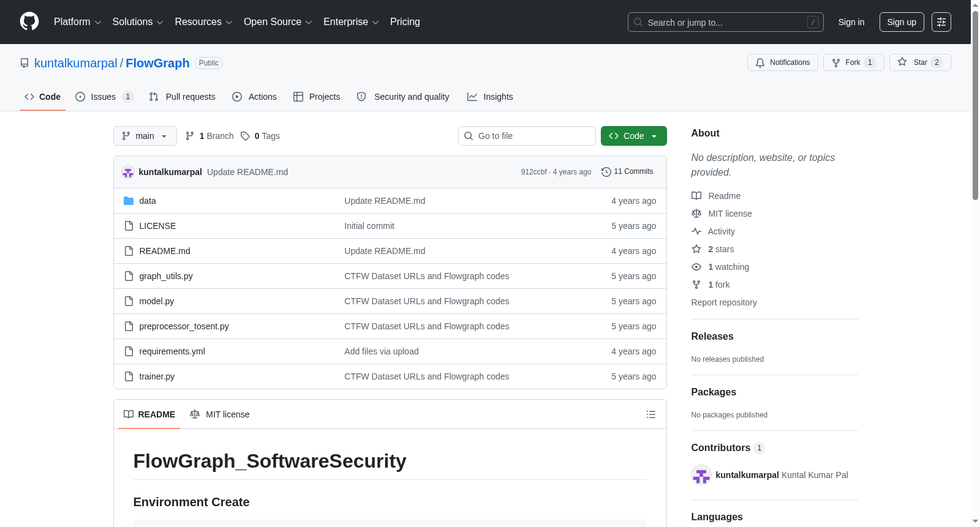Viewport: 980px width, 527px height.
Task: Open the kuntalkumarpal owner link
Action: pos(76,63)
